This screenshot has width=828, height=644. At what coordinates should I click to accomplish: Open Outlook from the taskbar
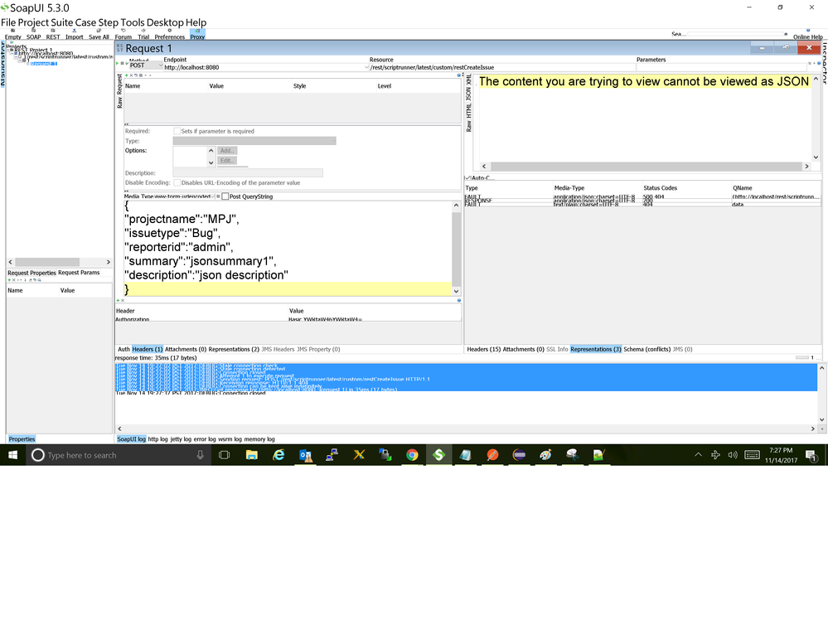(x=305, y=455)
